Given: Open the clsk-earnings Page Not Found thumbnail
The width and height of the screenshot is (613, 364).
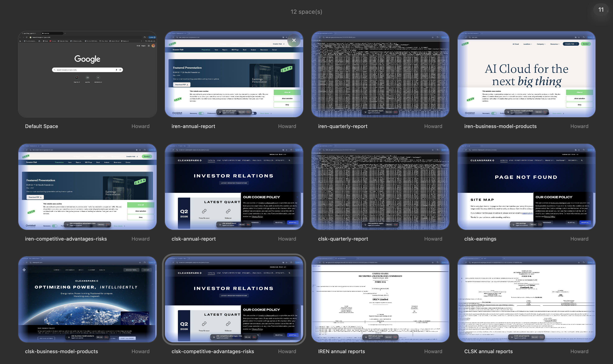Looking at the screenshot, I should [x=527, y=187].
